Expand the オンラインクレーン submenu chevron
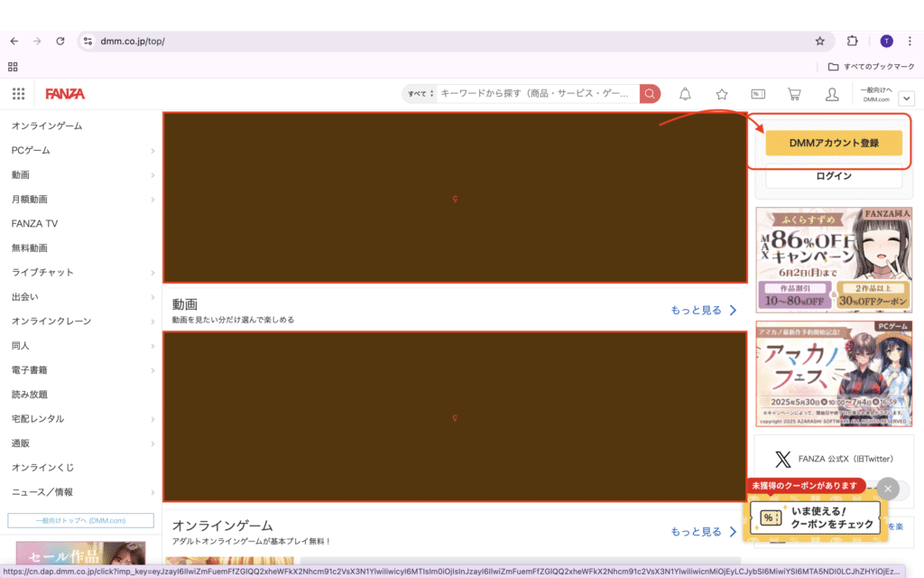The image size is (924, 578). tap(152, 322)
